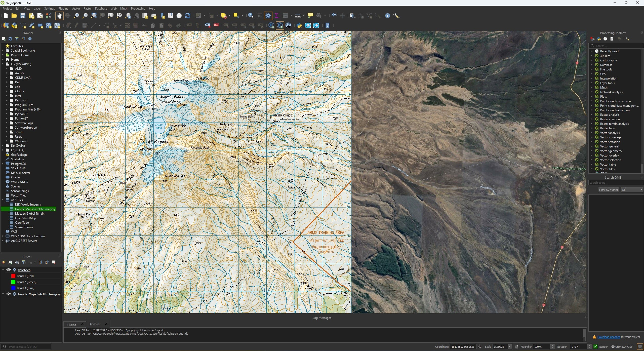Collapse the C:\ (OS&APPS) drive node

tap(3, 64)
